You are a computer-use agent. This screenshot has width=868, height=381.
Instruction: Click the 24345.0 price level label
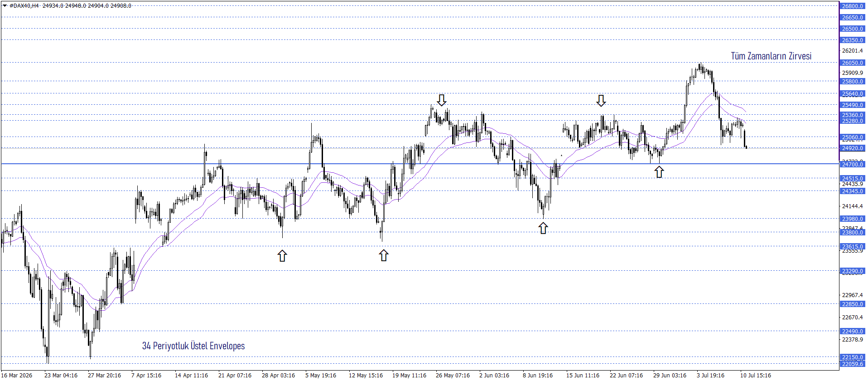click(853, 191)
